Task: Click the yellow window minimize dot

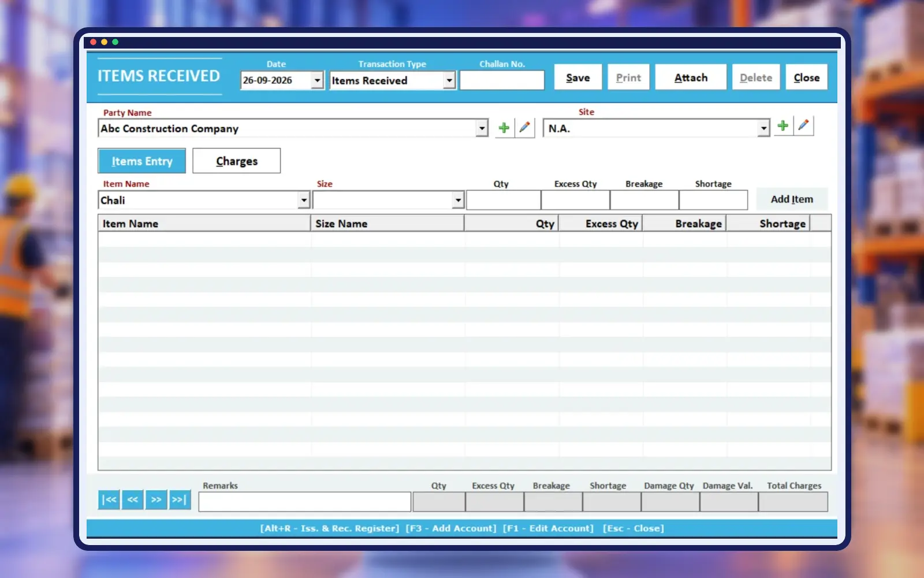Action: [x=104, y=42]
